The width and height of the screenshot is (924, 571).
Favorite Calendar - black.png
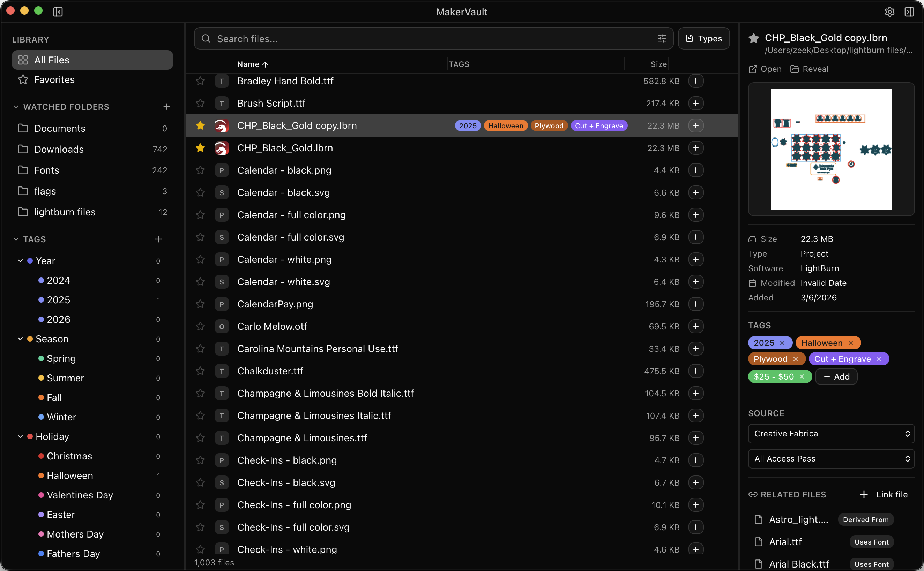200,170
